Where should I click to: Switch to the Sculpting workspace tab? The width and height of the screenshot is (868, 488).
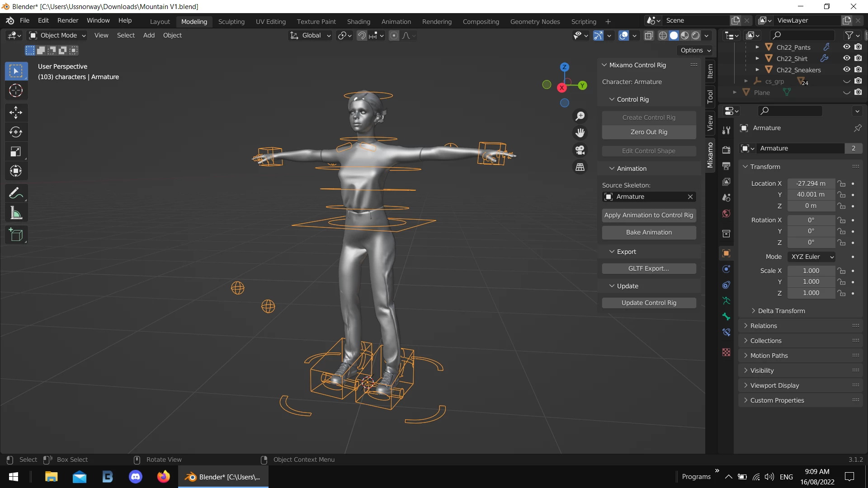[231, 21]
